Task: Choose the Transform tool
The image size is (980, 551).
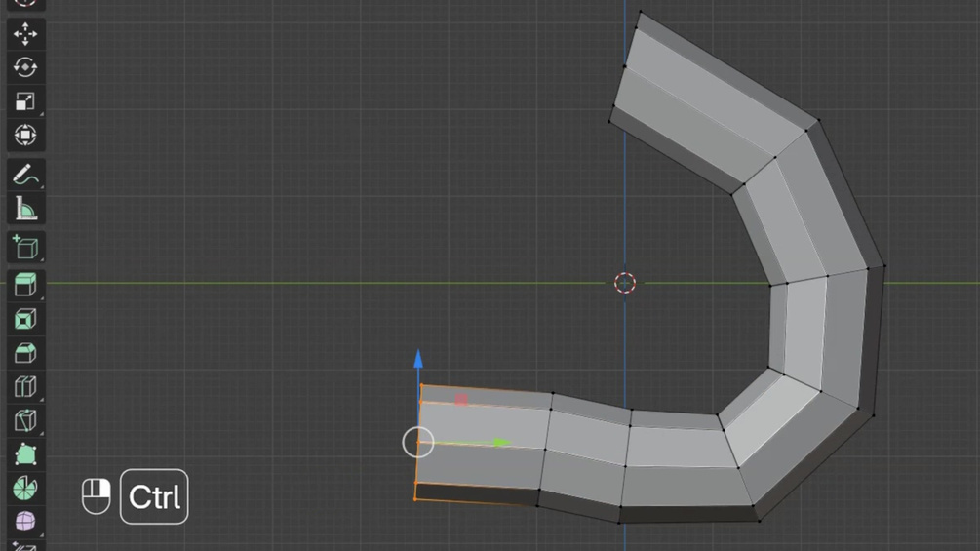Action: [x=25, y=135]
